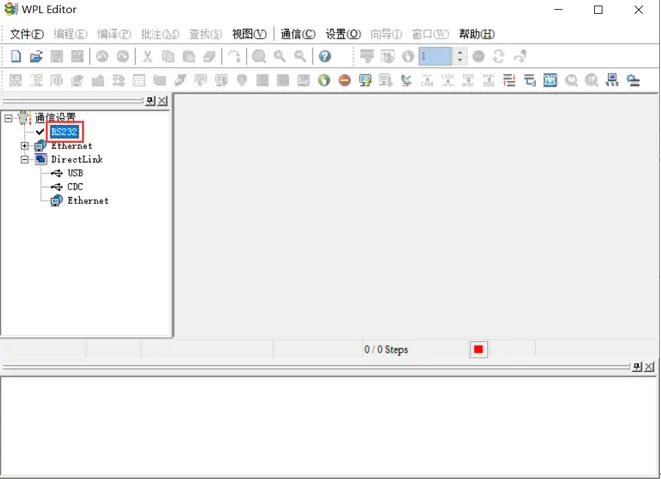This screenshot has width=661, height=479.
Task: Click the grayed download to PLC monitor icon
Action: 386,80
